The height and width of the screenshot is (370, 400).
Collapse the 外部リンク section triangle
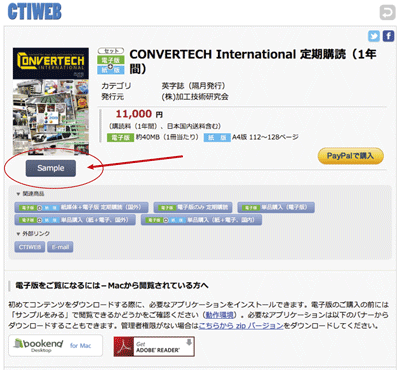click(x=18, y=234)
